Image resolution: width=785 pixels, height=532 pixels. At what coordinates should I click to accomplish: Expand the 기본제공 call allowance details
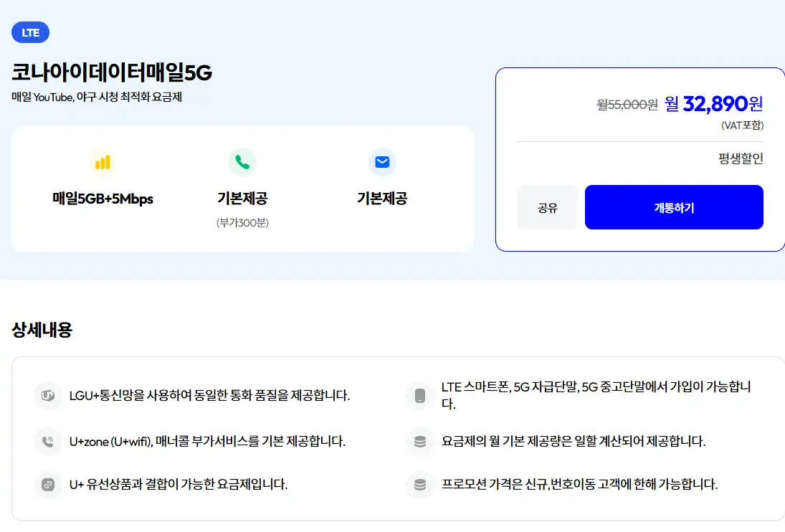(x=242, y=199)
